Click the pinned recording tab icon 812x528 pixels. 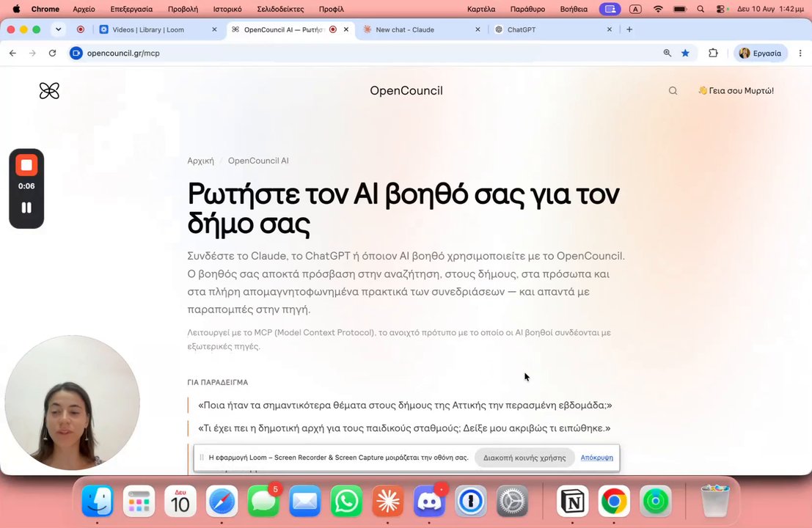(80, 29)
